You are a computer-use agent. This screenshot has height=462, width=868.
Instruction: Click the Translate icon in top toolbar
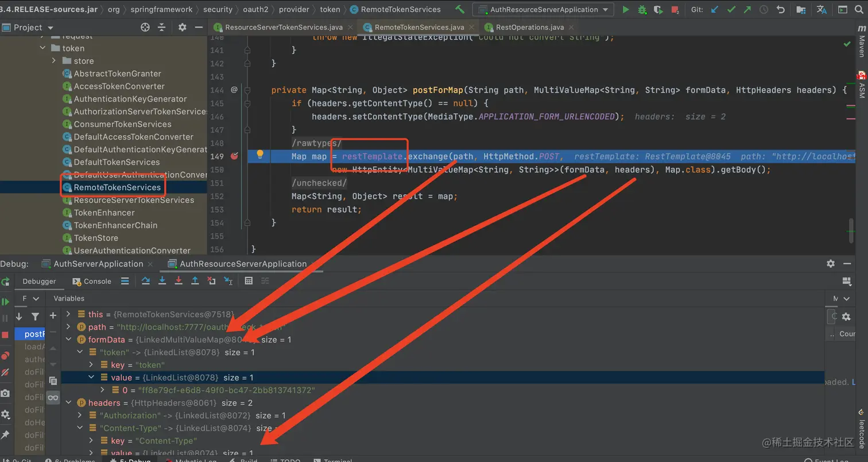tap(821, 9)
